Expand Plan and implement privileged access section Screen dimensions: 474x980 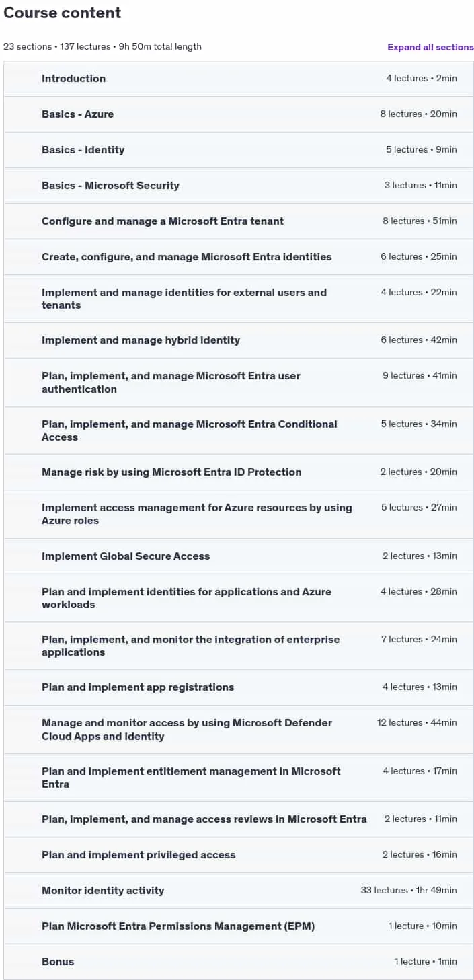239,855
